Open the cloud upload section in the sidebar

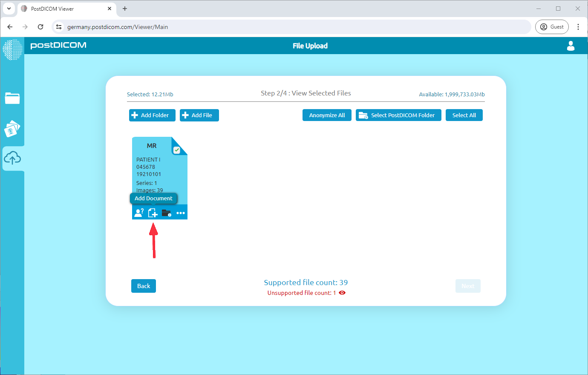click(12, 158)
